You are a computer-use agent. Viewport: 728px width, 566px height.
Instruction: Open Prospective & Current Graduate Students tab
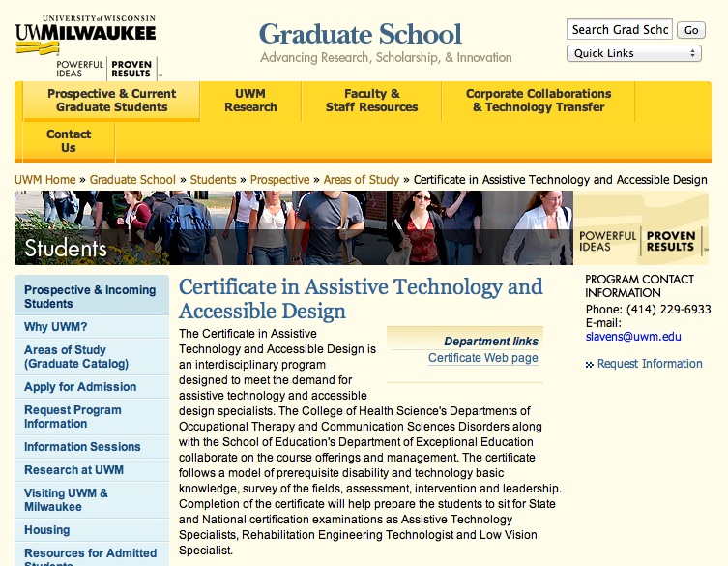click(111, 101)
